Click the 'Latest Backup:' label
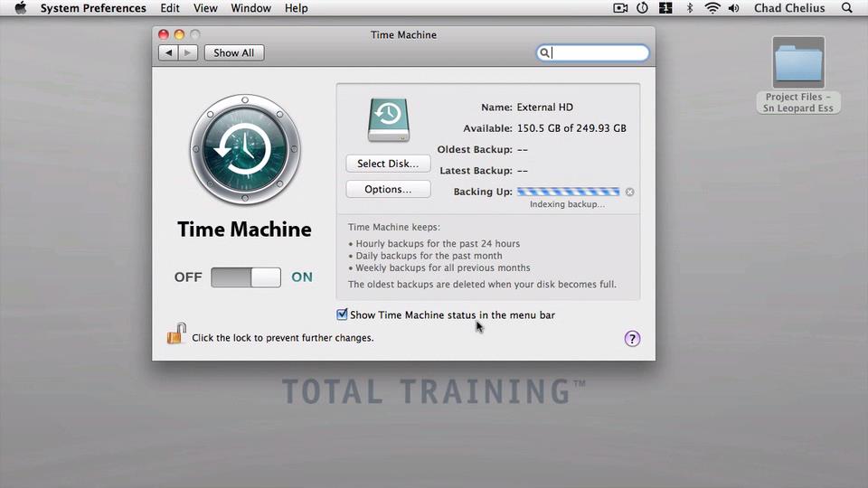This screenshot has width=868, height=488. [x=476, y=171]
